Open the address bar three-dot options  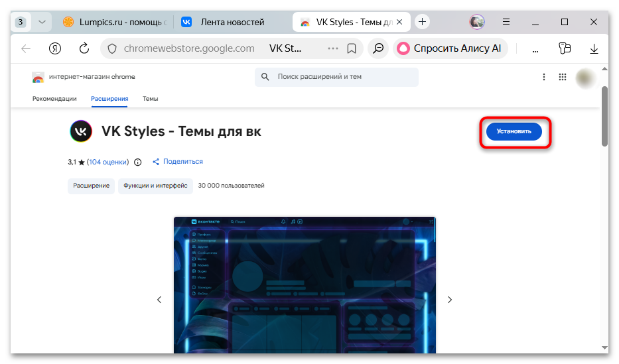[x=333, y=48]
